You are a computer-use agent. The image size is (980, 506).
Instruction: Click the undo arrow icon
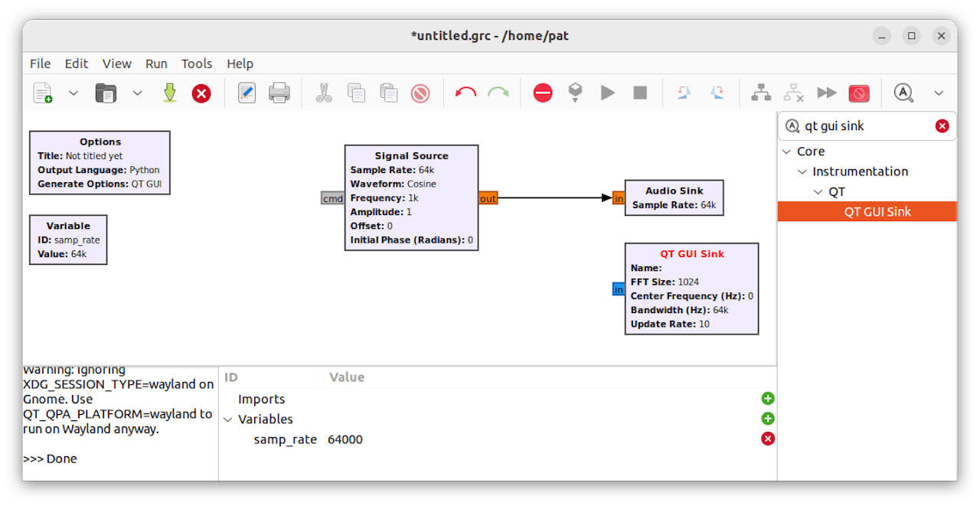pyautogui.click(x=465, y=93)
